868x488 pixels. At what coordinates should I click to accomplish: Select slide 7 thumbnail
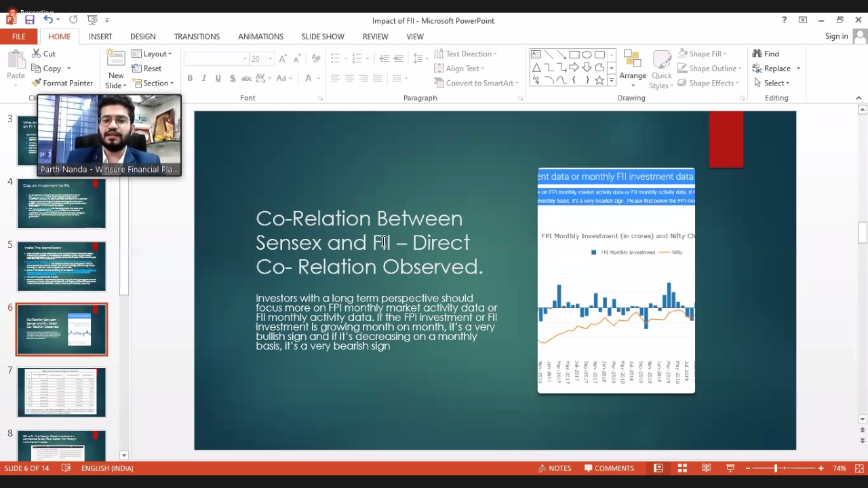[62, 392]
